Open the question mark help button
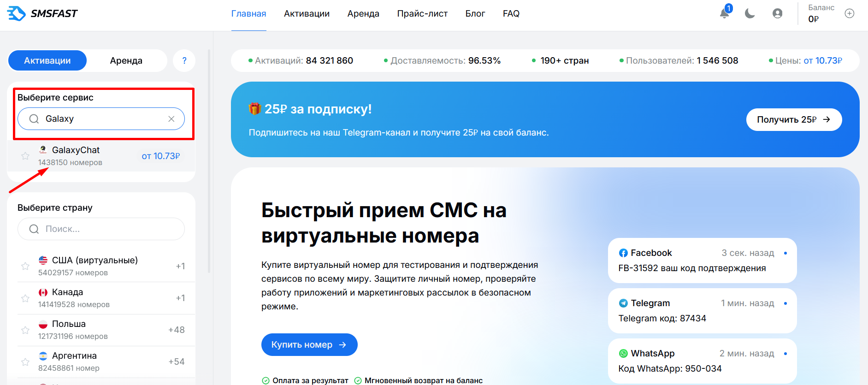 pos(184,60)
